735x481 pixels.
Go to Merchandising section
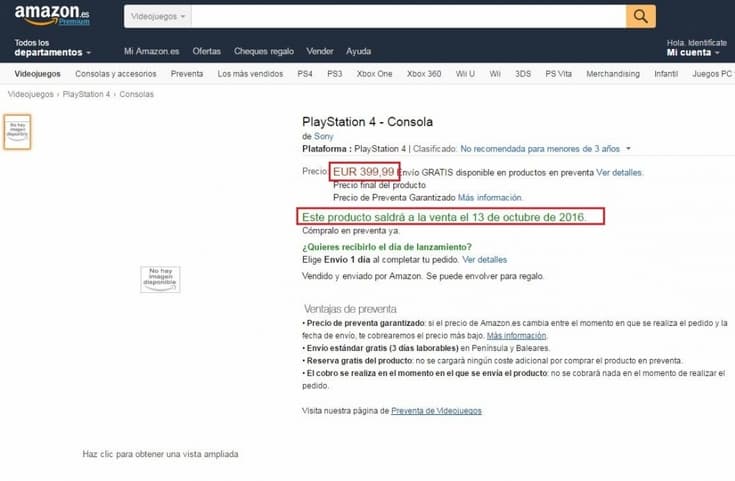coord(613,74)
